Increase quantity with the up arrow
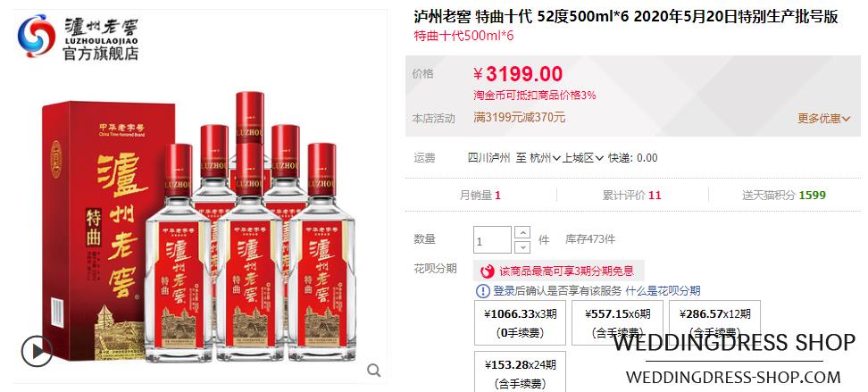This screenshot has width=868, height=392. (x=522, y=232)
